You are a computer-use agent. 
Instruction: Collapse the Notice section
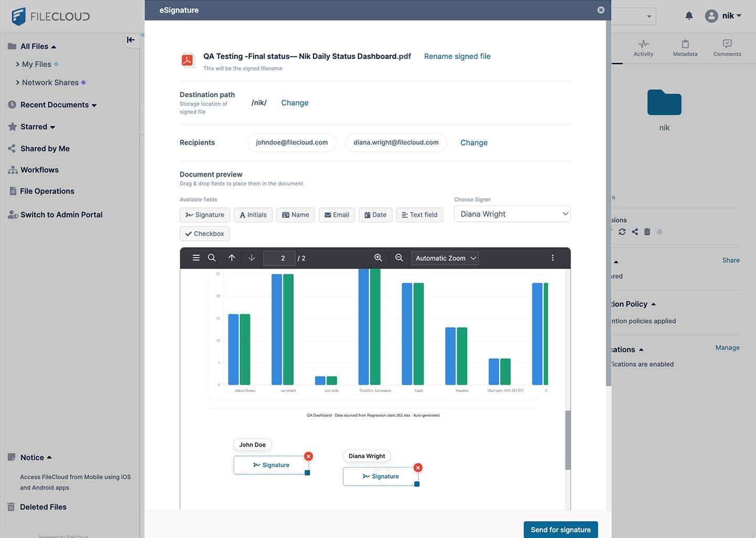pyautogui.click(x=49, y=458)
